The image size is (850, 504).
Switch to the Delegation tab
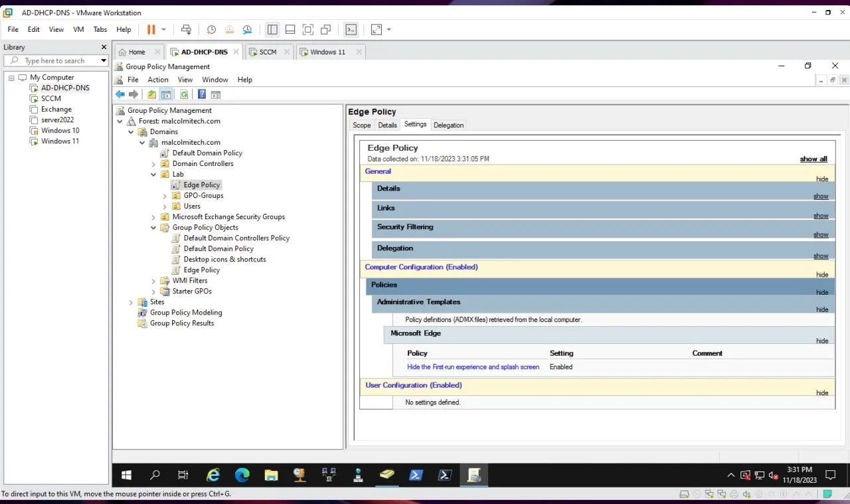click(x=448, y=125)
